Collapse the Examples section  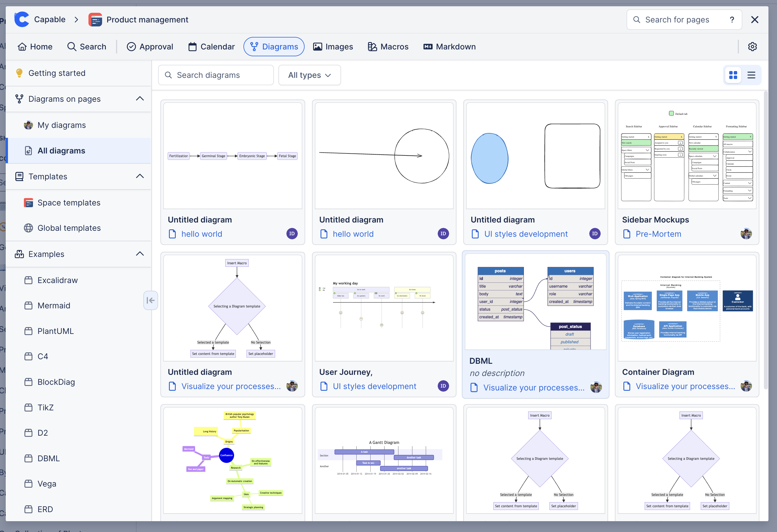tap(140, 253)
